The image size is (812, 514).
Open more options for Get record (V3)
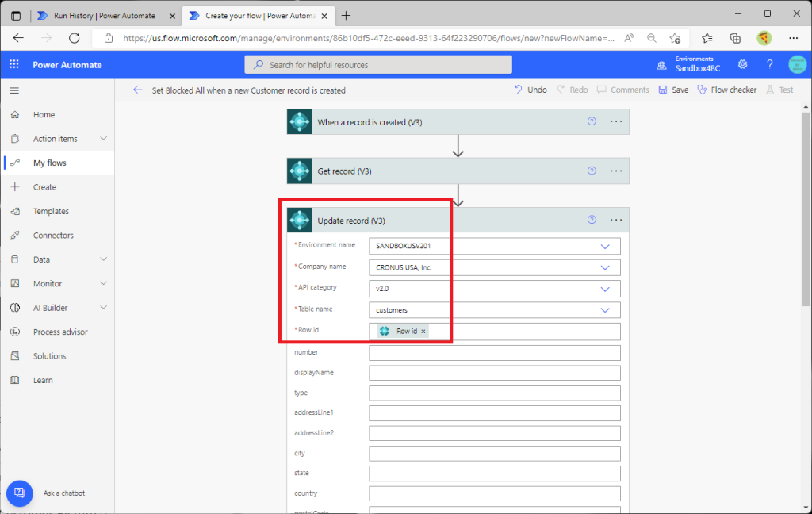click(x=615, y=171)
